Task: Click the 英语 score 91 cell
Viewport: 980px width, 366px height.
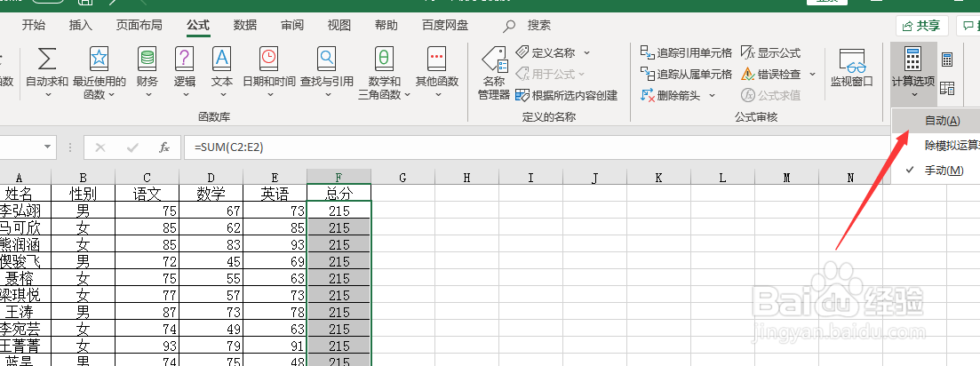Action: (275, 346)
